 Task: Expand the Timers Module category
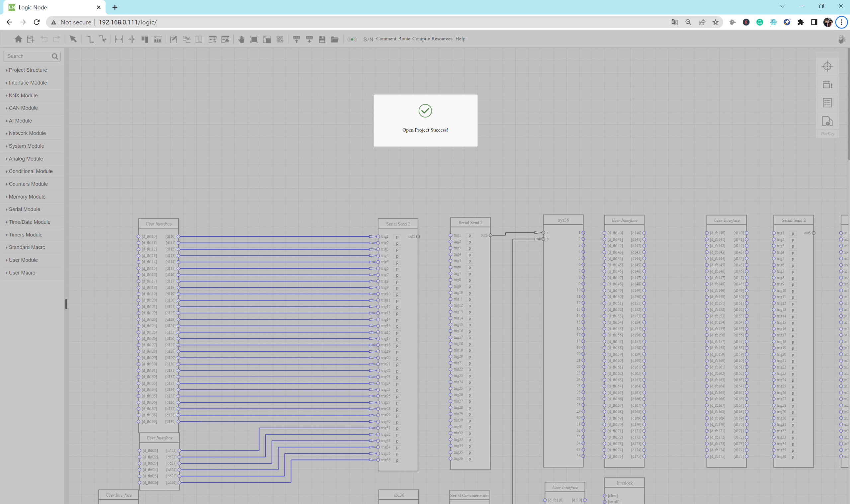pyautogui.click(x=26, y=235)
